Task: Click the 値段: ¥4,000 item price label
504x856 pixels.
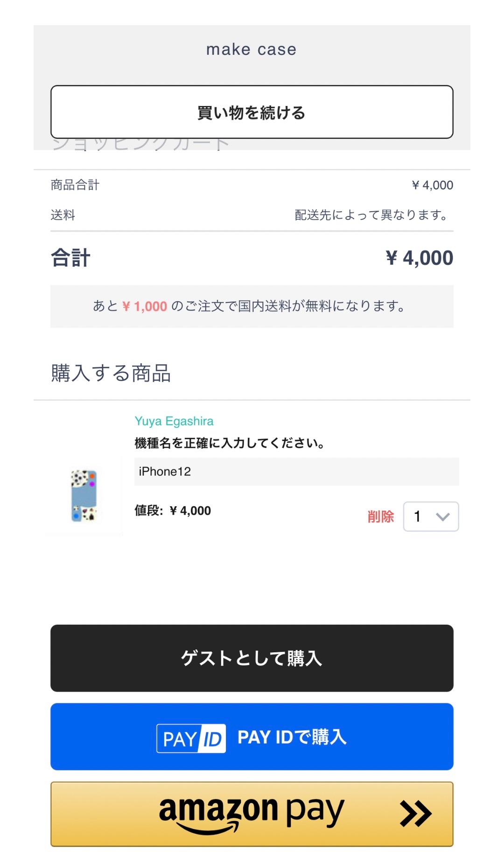Action: (173, 510)
